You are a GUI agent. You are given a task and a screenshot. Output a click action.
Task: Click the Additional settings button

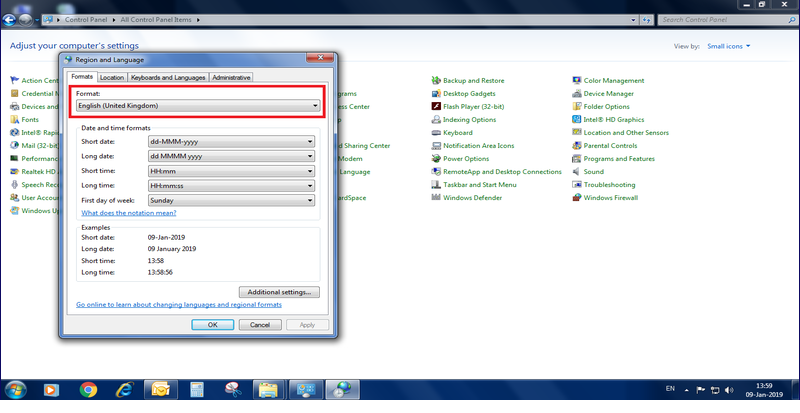tap(279, 292)
